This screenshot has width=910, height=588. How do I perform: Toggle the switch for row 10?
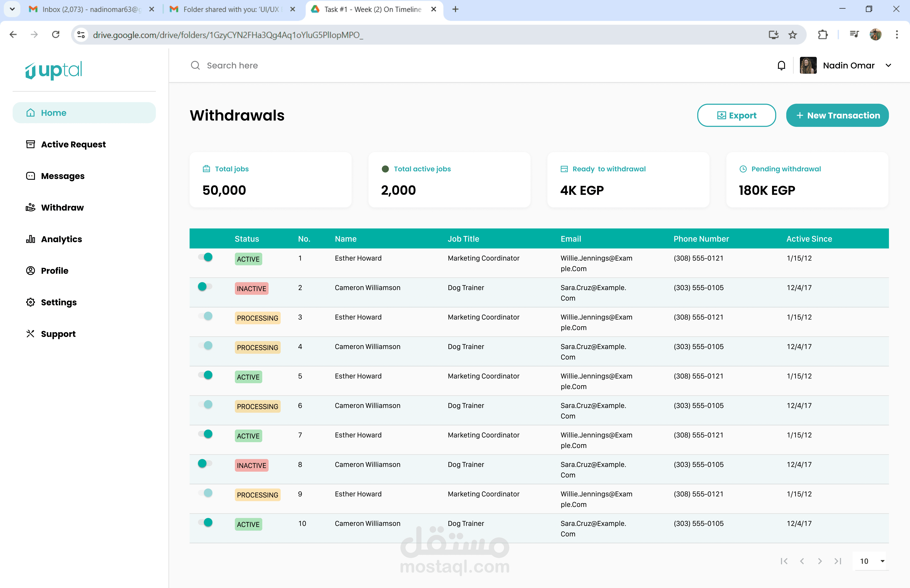pos(205,522)
